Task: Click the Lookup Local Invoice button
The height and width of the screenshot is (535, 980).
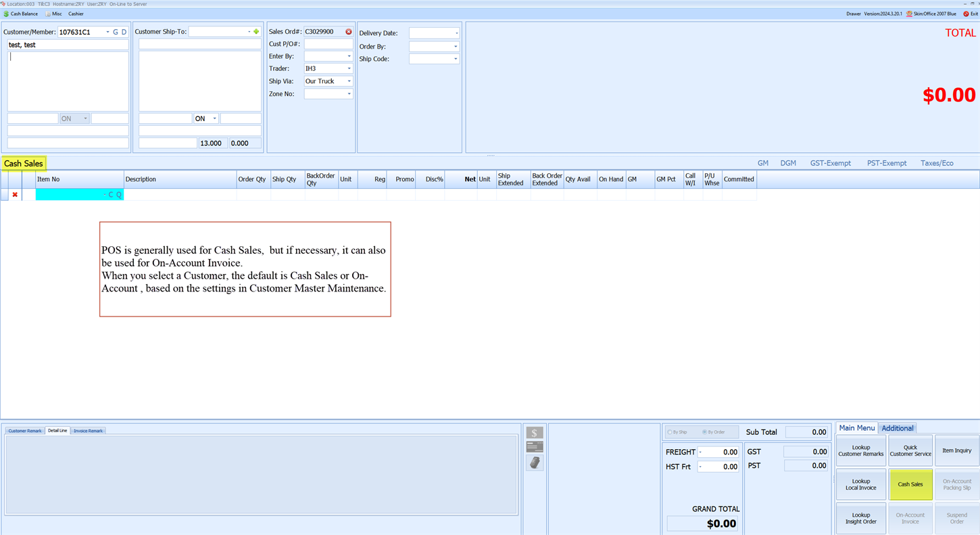Action: pos(860,484)
